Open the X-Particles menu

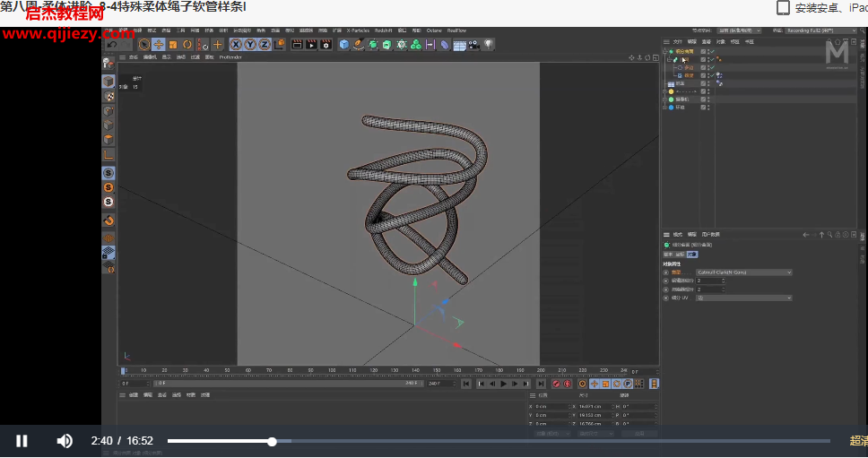pyautogui.click(x=358, y=30)
